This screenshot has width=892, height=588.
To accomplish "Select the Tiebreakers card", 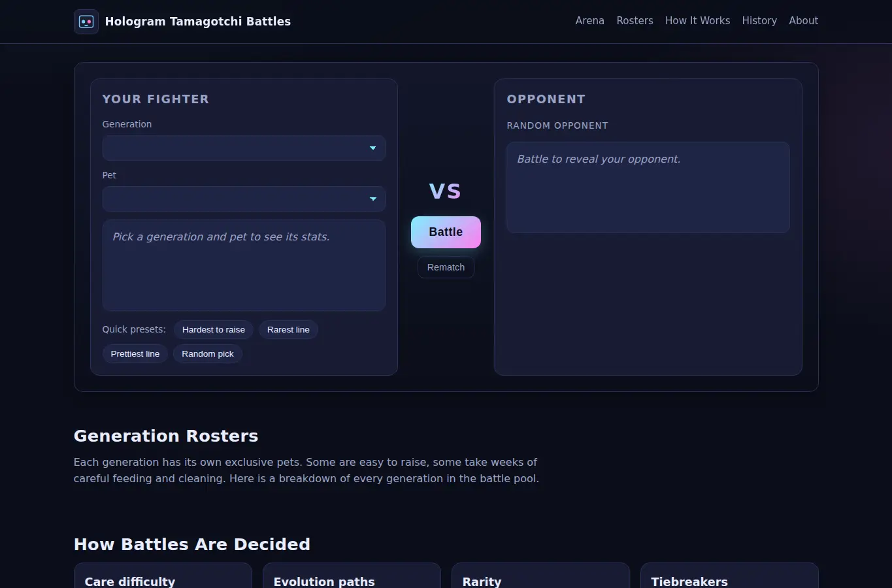I will [729, 576].
